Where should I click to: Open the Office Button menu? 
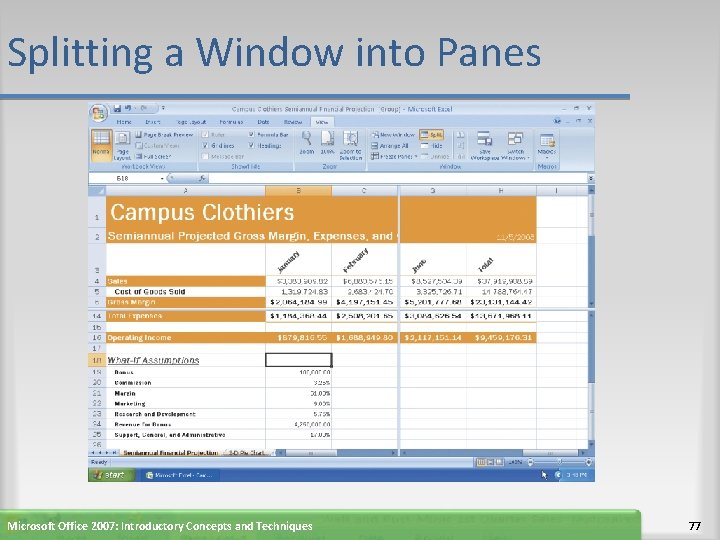pos(99,113)
